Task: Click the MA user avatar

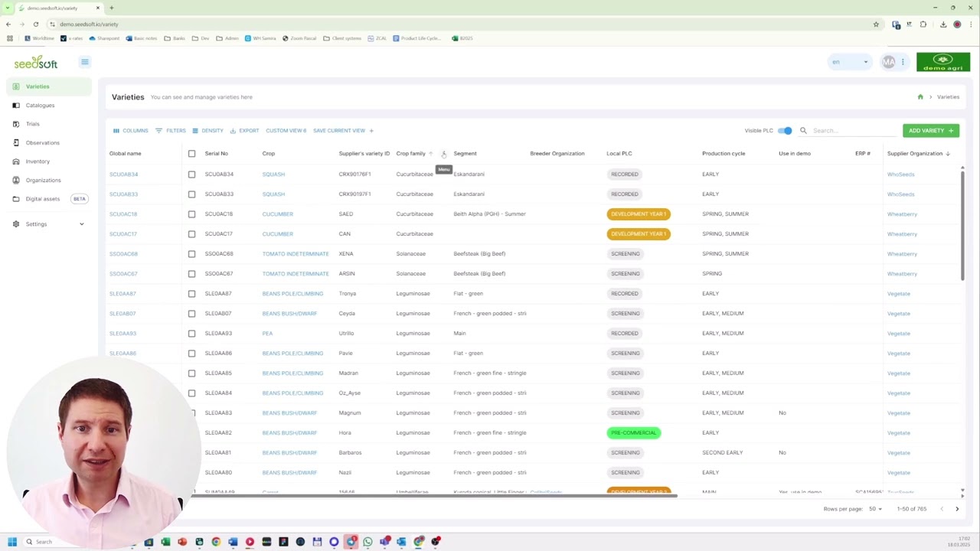Action: click(x=888, y=62)
